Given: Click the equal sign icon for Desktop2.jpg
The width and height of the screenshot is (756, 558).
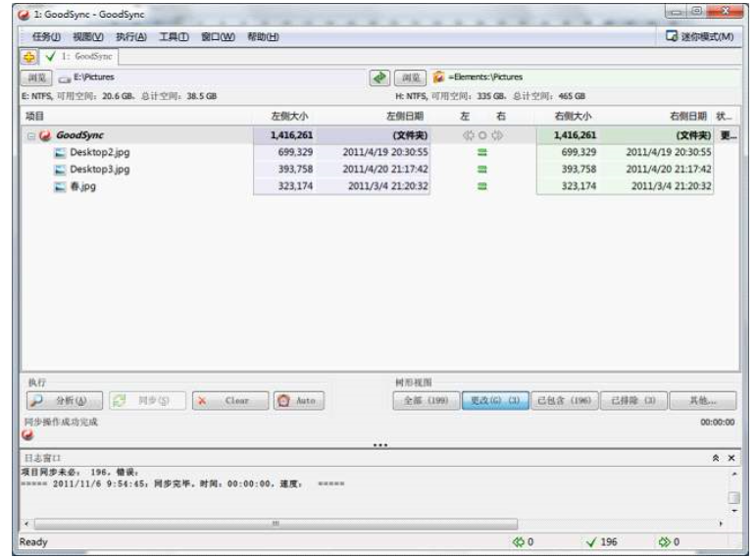Looking at the screenshot, I should pos(482,152).
